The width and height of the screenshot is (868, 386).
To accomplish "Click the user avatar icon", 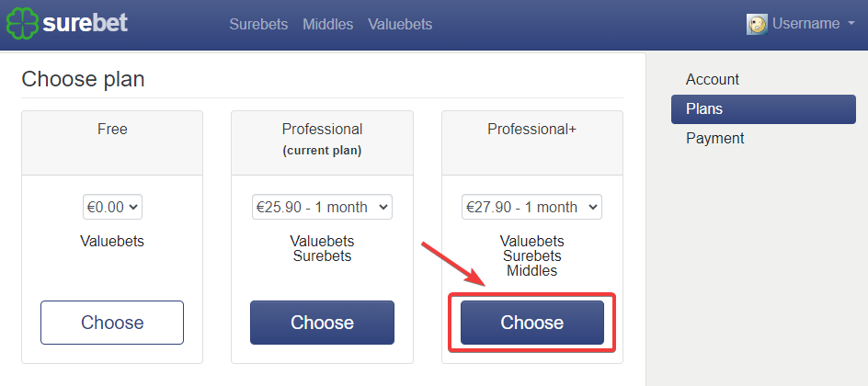I will point(757,24).
